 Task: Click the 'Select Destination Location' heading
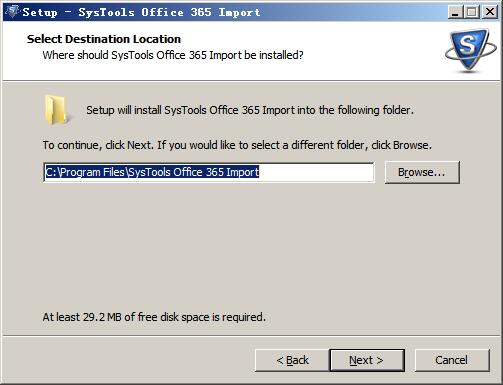(104, 39)
